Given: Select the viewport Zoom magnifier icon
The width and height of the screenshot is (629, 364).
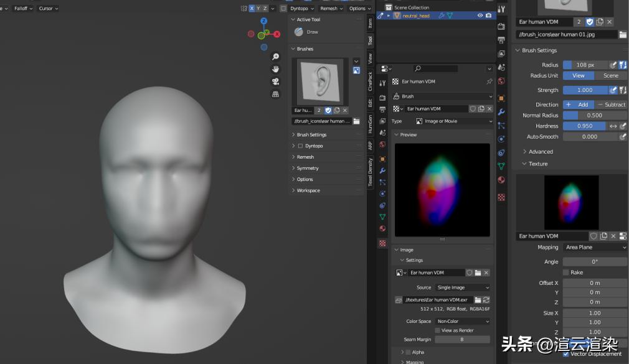Looking at the screenshot, I should [276, 57].
